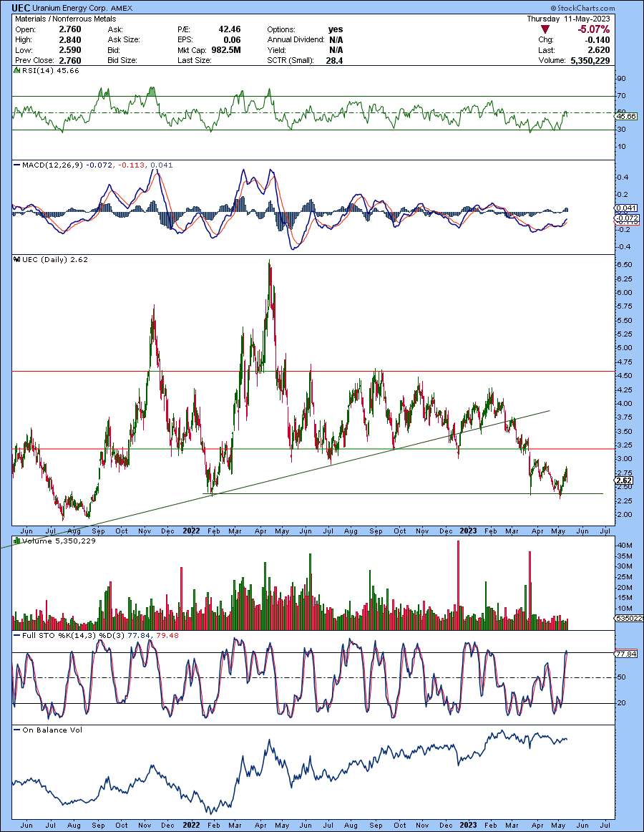Click the 6.50 price axis label

click(625, 265)
